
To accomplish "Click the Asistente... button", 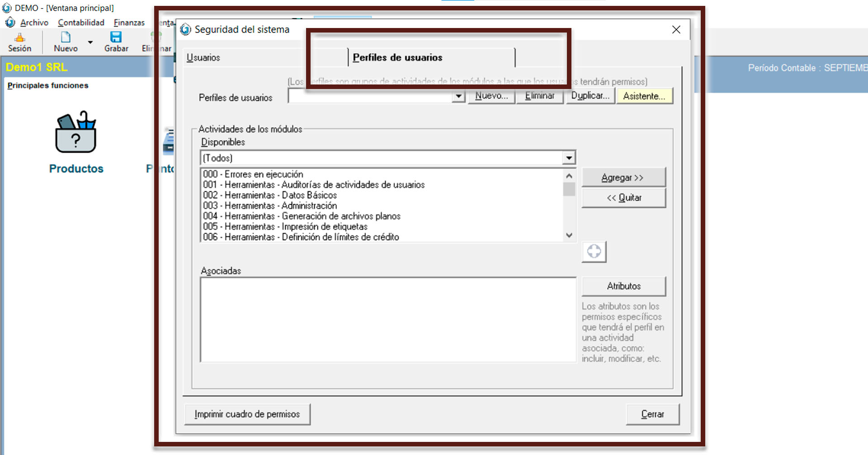I will click(644, 96).
